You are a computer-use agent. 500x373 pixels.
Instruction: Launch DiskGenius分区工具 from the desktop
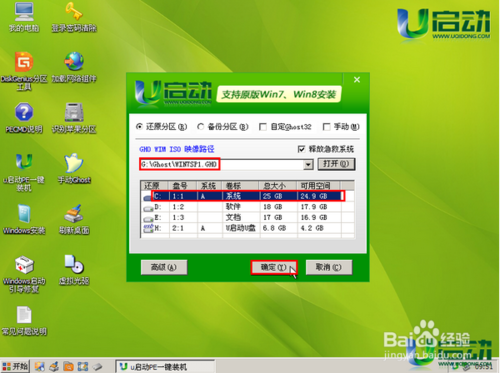point(24,71)
